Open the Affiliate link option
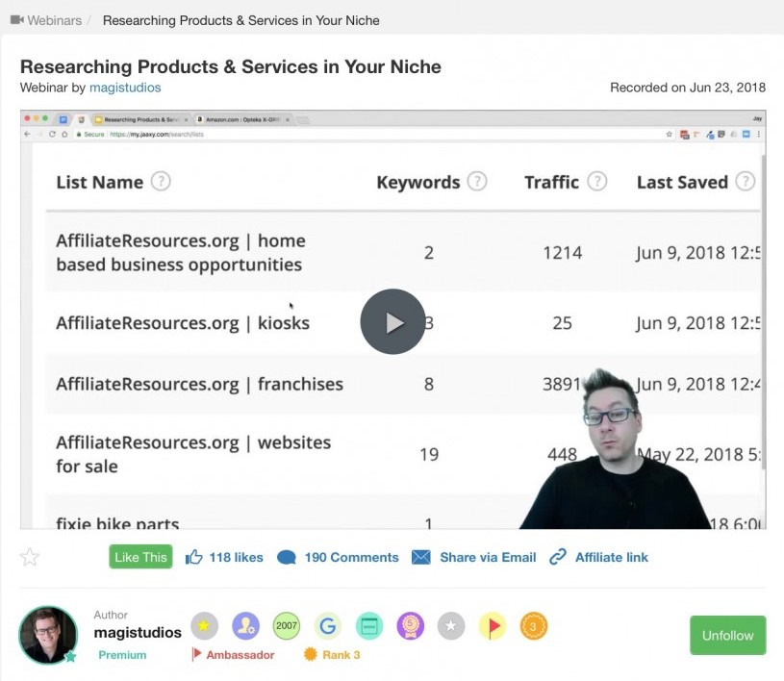 click(611, 557)
